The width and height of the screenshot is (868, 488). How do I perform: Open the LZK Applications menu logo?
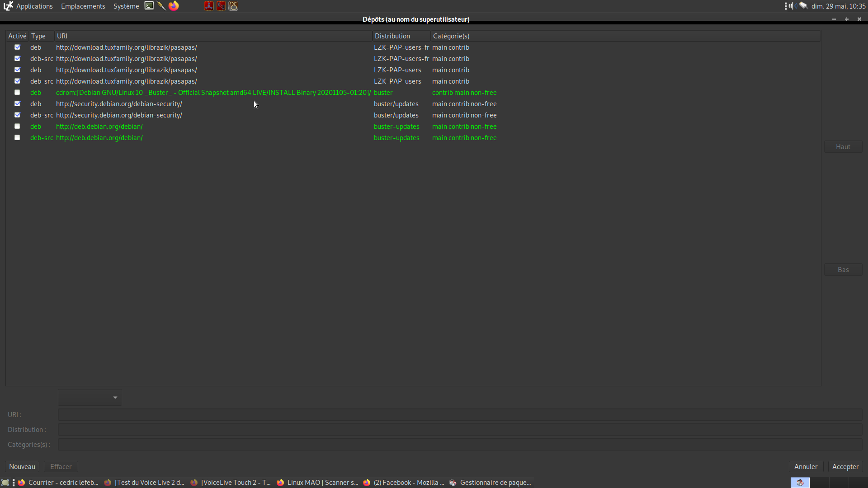click(9, 6)
